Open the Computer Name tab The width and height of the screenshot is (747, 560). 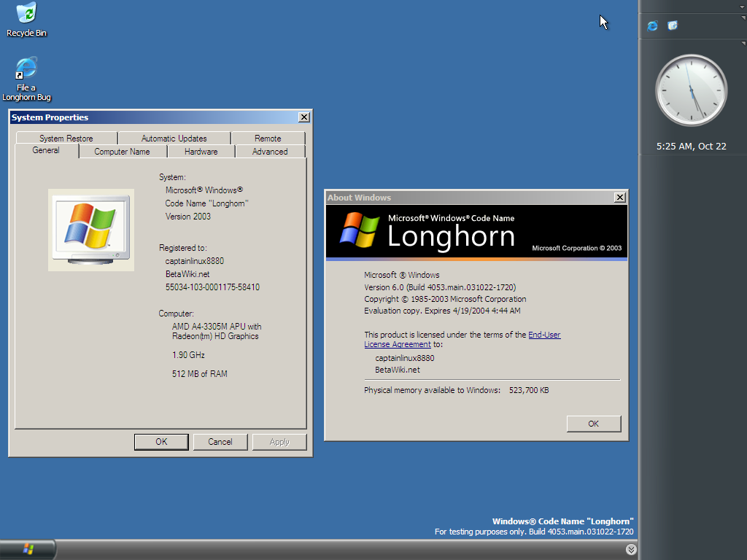point(122,152)
